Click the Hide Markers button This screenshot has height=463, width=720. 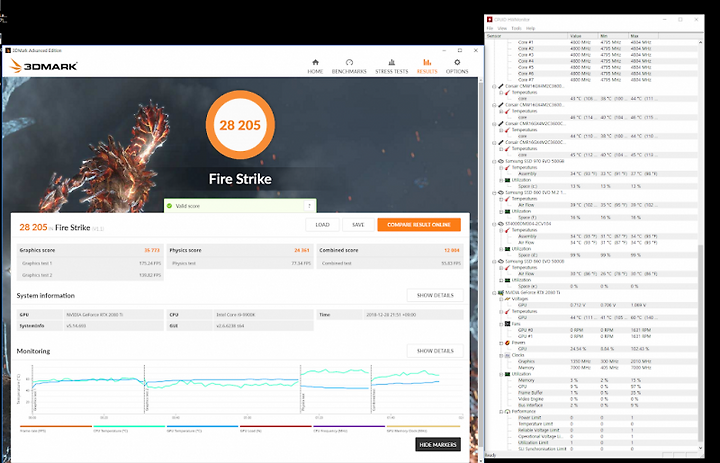(x=438, y=445)
